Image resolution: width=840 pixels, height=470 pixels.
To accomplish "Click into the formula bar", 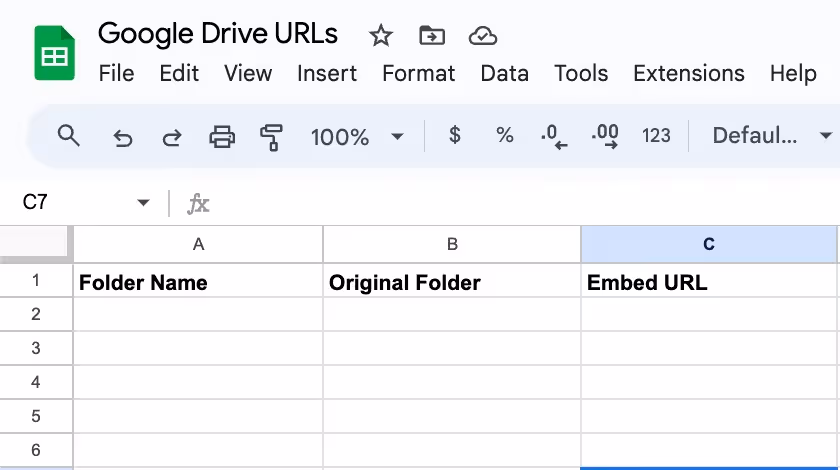I will point(525,203).
